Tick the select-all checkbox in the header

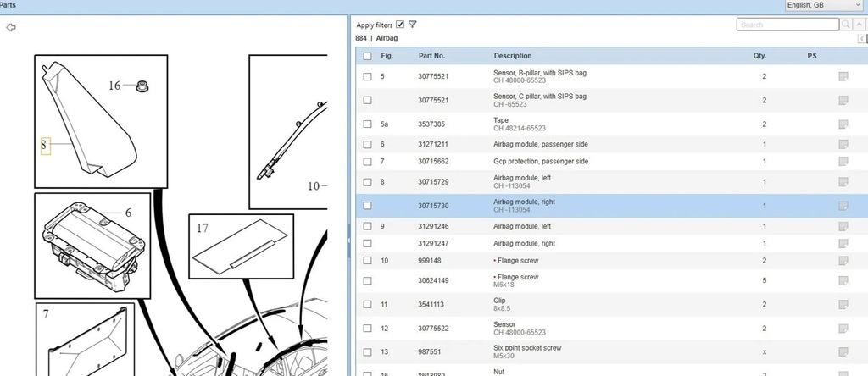368,56
